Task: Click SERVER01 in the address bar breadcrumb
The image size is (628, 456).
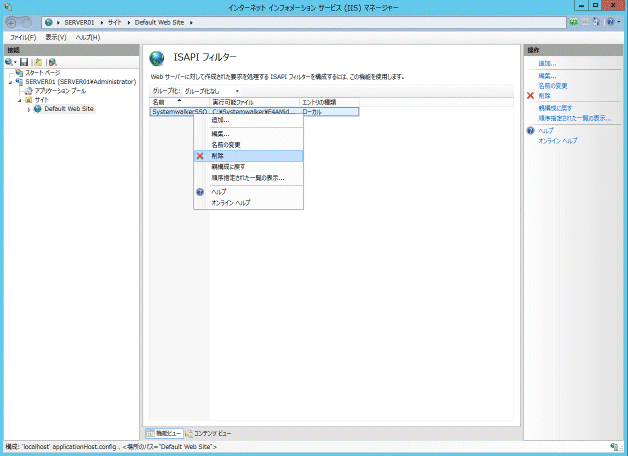Action: [79, 23]
